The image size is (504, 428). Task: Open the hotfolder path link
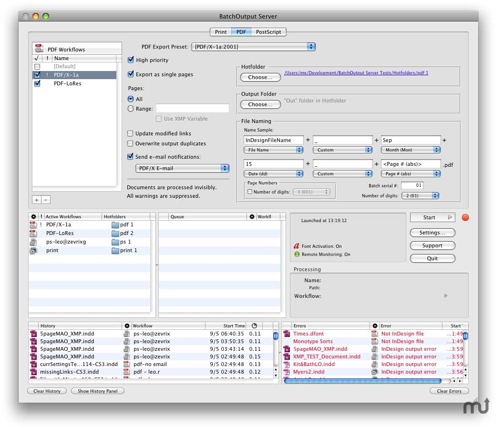(x=356, y=73)
